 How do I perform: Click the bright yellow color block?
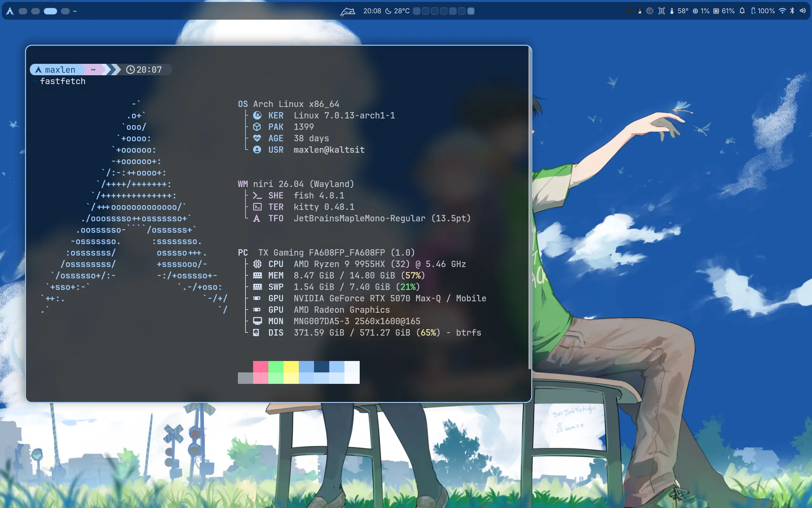click(291, 366)
